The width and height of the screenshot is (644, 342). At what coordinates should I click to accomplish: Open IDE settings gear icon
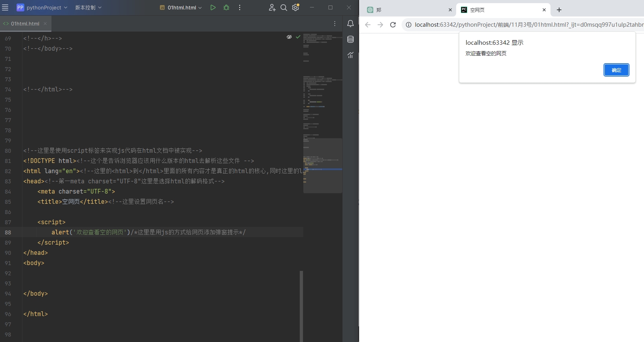tap(295, 7)
